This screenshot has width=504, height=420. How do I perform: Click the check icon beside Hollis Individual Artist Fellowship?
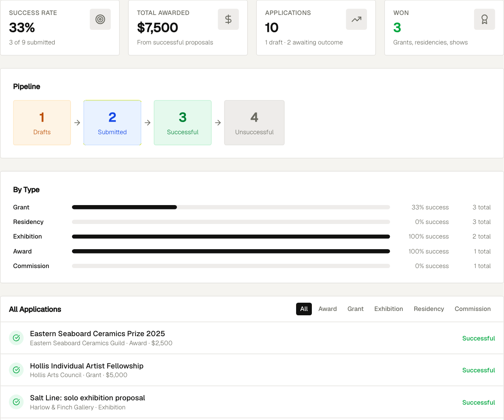(x=17, y=370)
